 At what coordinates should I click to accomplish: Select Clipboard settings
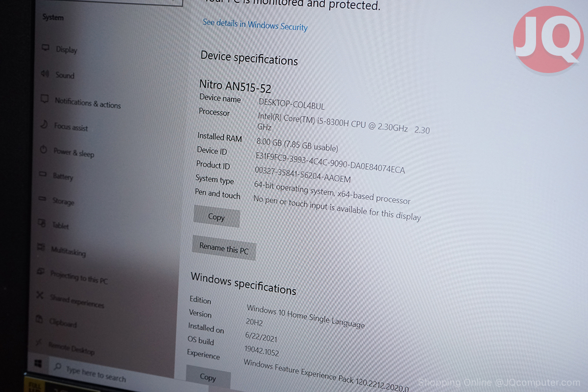click(x=62, y=323)
